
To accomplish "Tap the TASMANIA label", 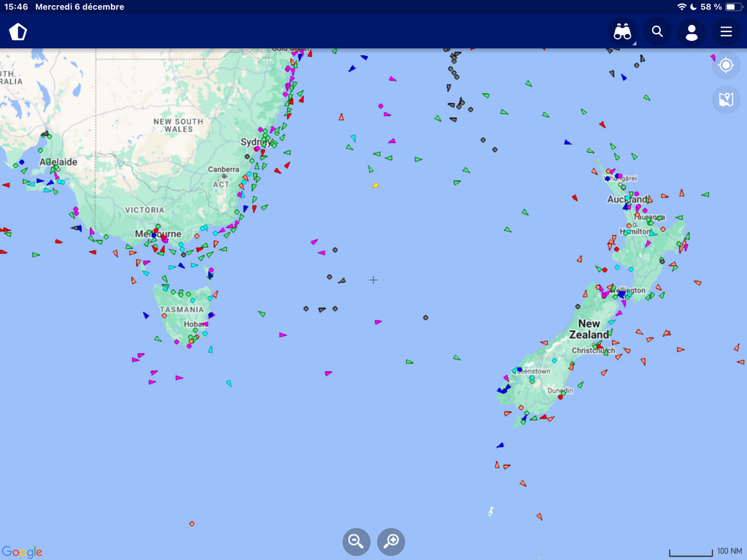I will coord(182,309).
